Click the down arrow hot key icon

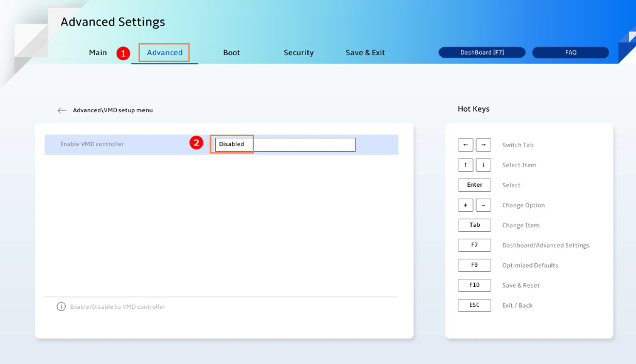click(483, 165)
